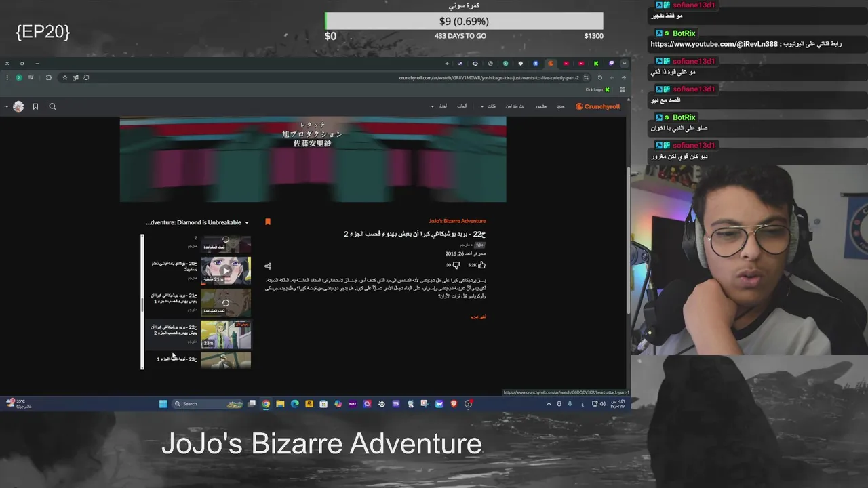Like the episode with the thumbs up icon
Image resolution: width=868 pixels, height=488 pixels.
pyautogui.click(x=481, y=265)
